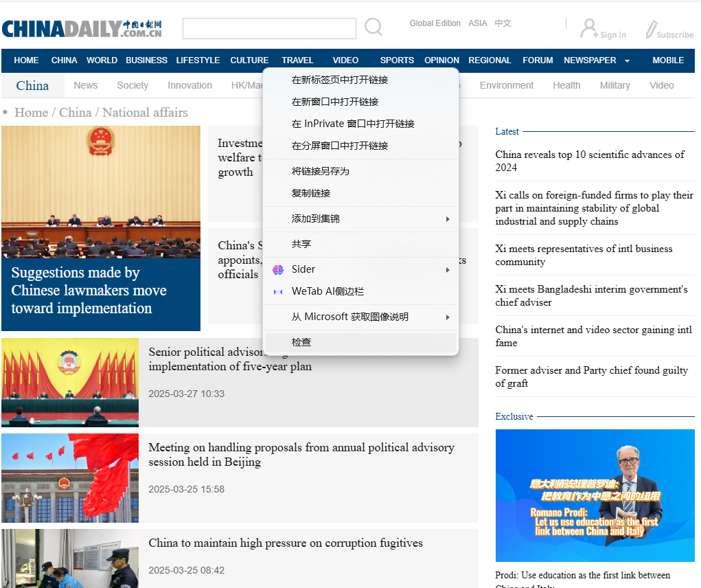Open the LIFESTYLE nav item
The height and width of the screenshot is (588, 701).
point(198,60)
